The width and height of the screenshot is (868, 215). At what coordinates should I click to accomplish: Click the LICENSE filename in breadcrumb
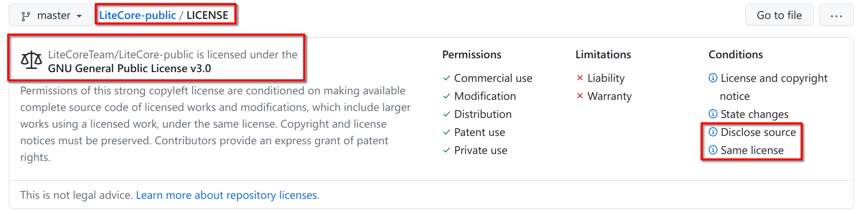(x=207, y=15)
